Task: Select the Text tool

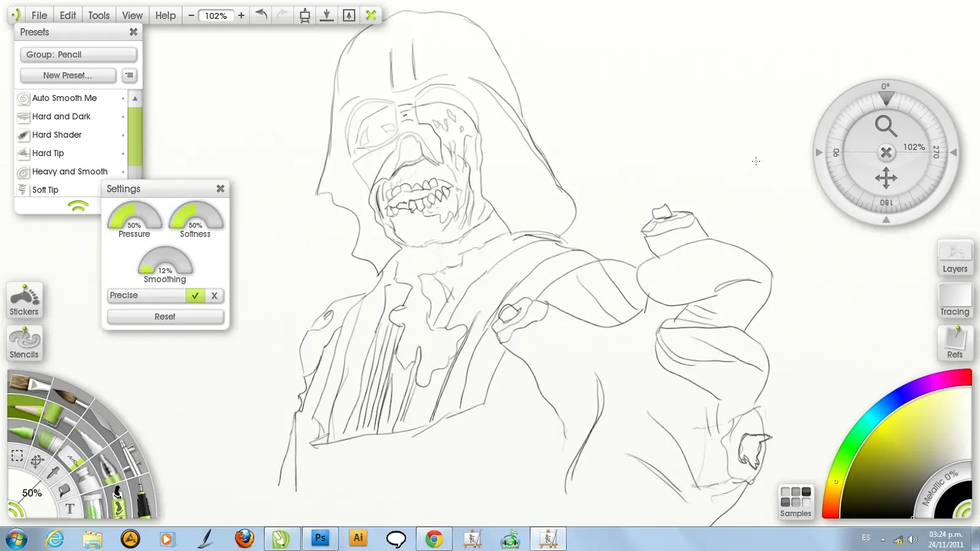Action: [x=70, y=508]
